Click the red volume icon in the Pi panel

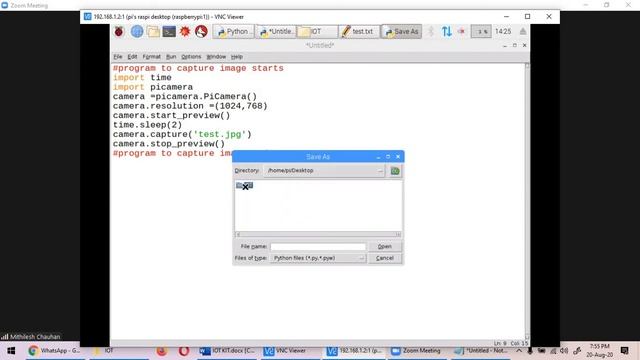pyautogui.click(x=462, y=31)
